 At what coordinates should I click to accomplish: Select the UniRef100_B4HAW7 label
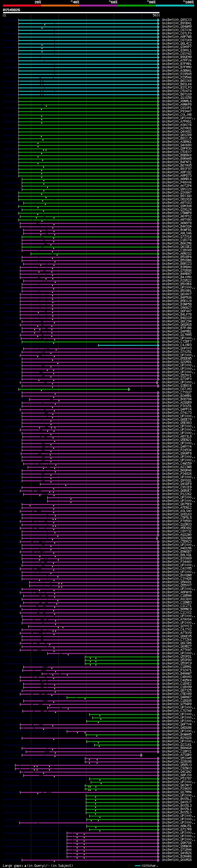coord(177,674)
